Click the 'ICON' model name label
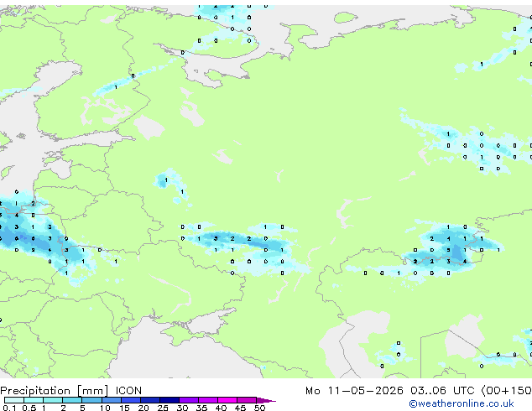Image resolution: width=532 pixels, height=411 pixels. click(x=128, y=391)
